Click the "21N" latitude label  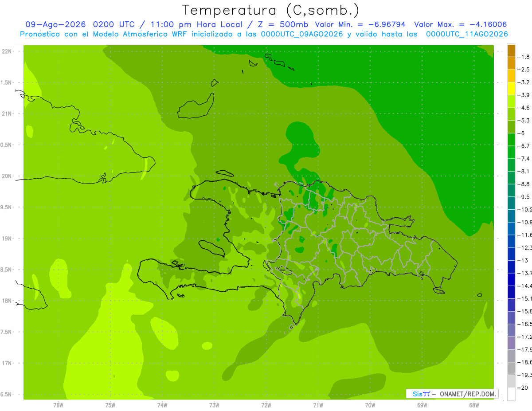click(x=7, y=114)
